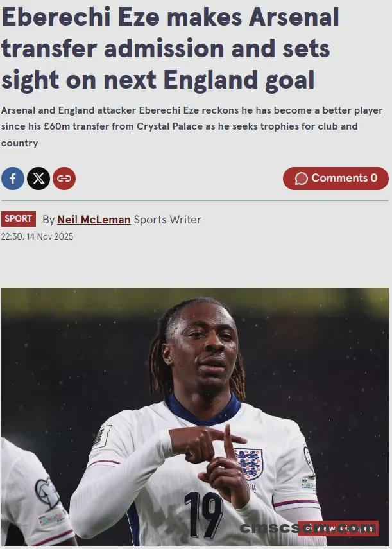Visit author Neil McLeman's profile link
392x549 pixels.
click(94, 220)
